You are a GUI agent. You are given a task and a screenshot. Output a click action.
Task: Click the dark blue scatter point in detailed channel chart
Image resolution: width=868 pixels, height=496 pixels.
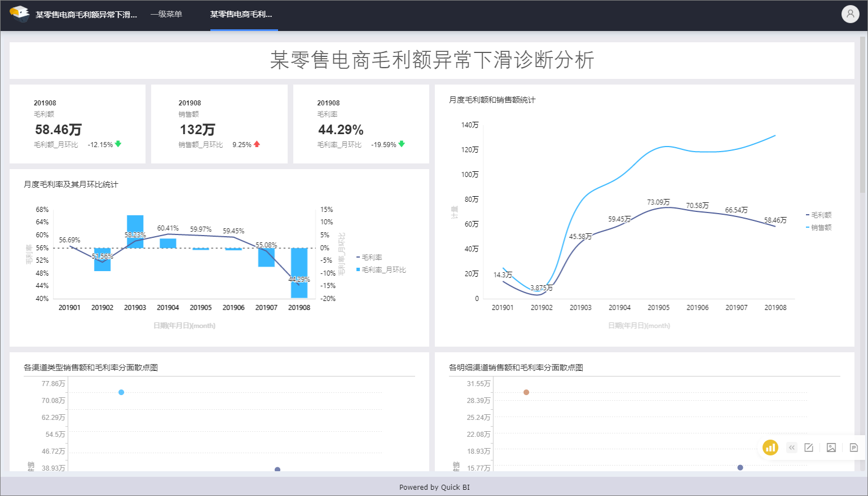point(741,468)
